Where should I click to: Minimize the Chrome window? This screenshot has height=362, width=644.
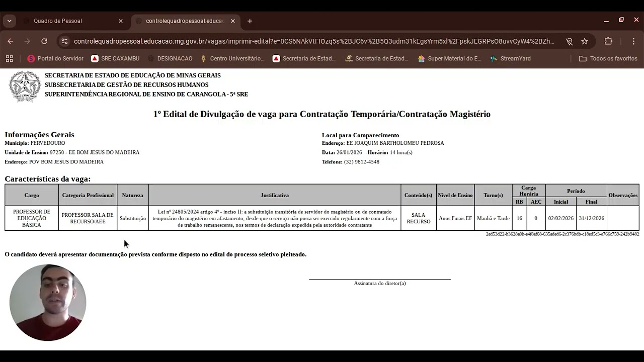point(606,21)
